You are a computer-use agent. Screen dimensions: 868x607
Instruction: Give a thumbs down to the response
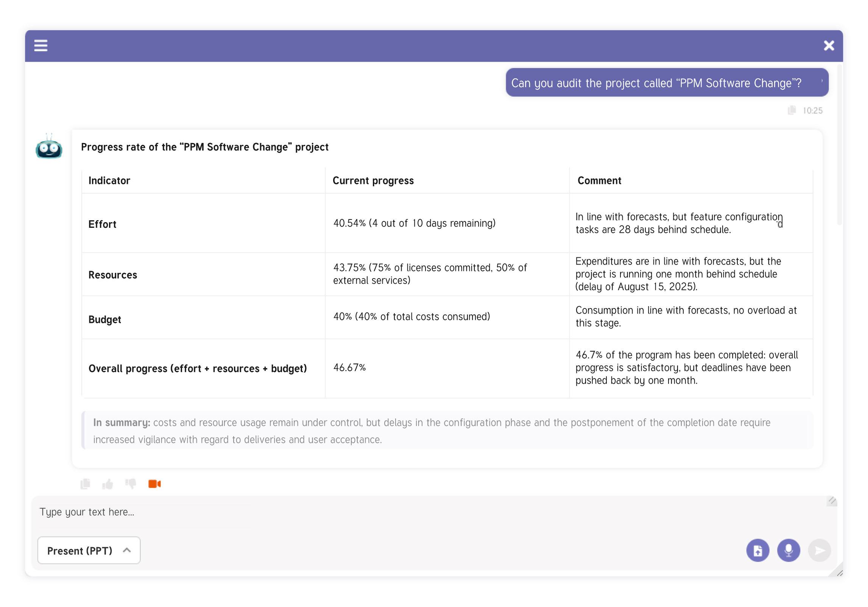130,484
